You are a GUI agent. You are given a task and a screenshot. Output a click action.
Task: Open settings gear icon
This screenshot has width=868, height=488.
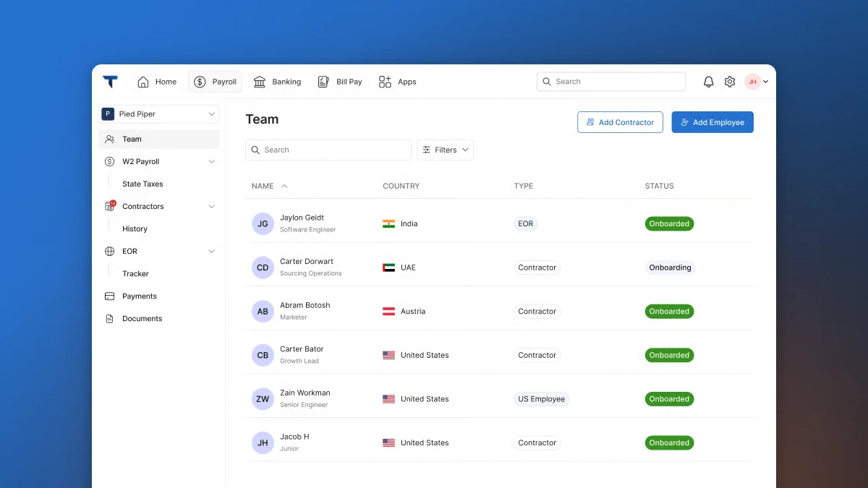click(x=730, y=82)
